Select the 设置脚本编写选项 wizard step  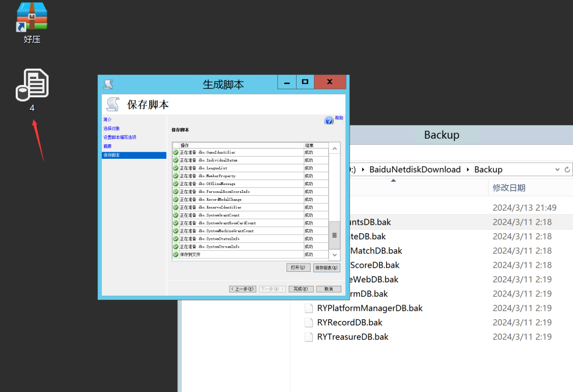pyautogui.click(x=120, y=137)
